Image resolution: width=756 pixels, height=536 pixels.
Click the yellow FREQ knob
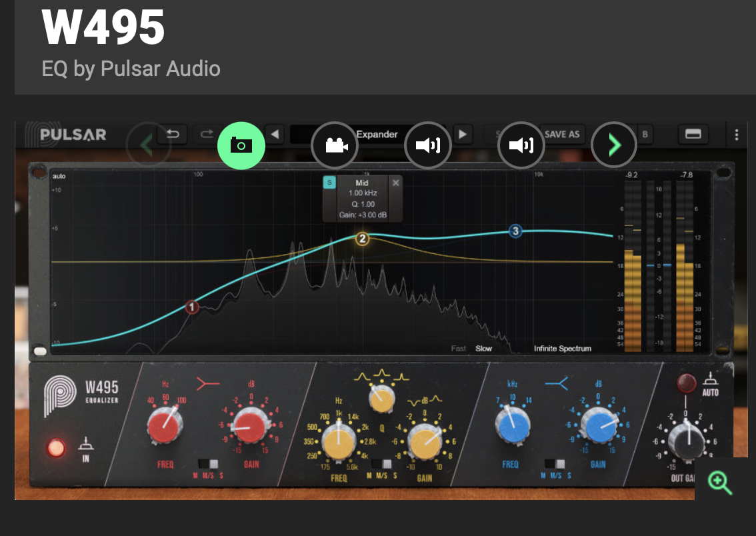point(339,441)
